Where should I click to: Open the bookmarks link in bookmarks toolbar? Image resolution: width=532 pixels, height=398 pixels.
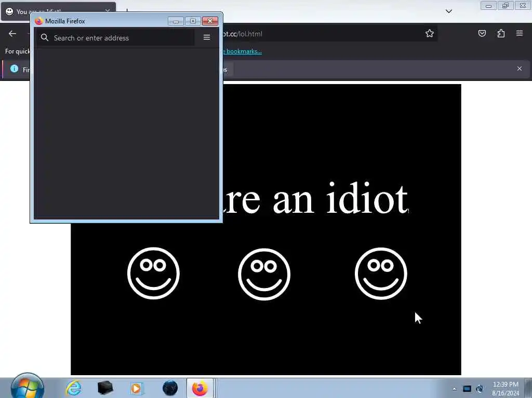[242, 51]
